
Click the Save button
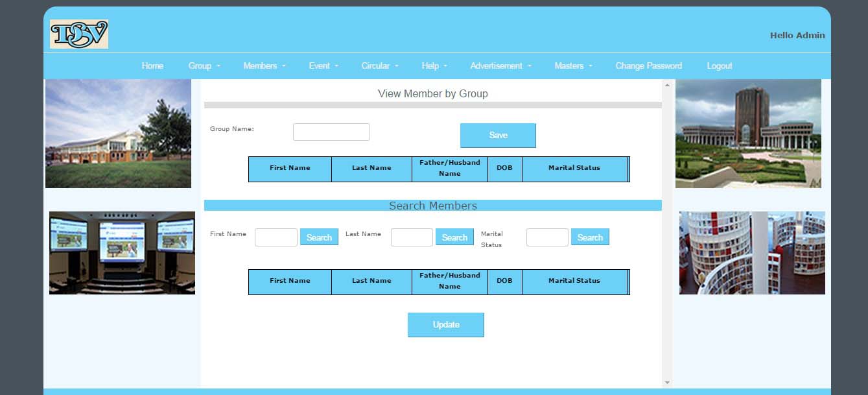click(498, 136)
